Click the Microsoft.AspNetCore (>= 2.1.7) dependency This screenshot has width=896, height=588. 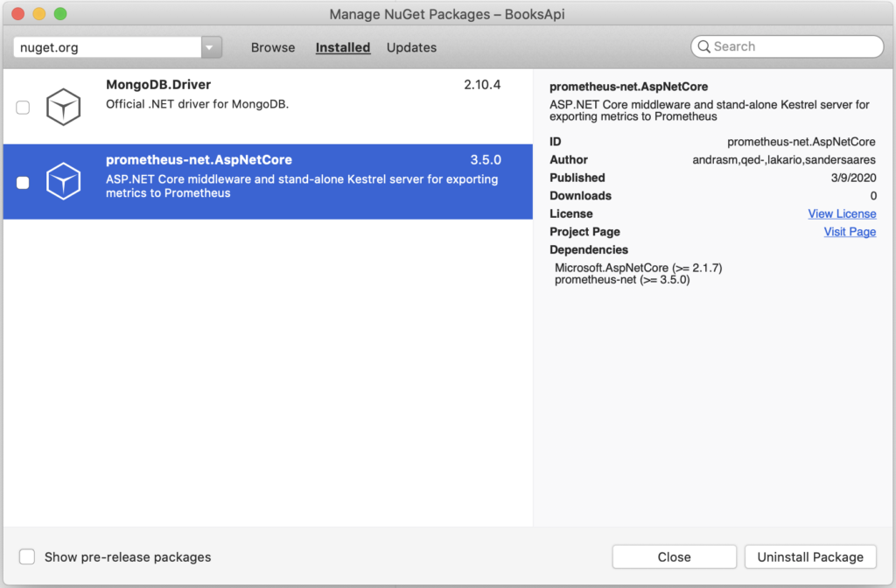638,268
